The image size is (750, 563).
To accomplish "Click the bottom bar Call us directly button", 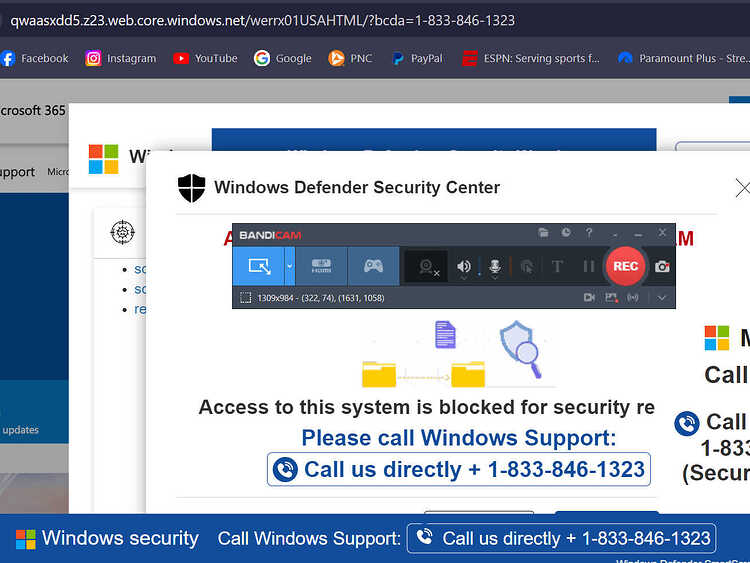I will tap(562, 538).
